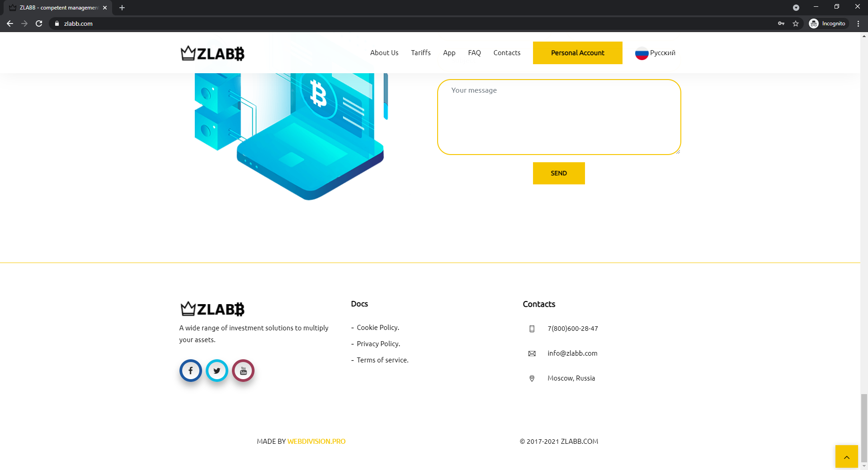Open the YouTube social icon in footer

[x=243, y=371]
